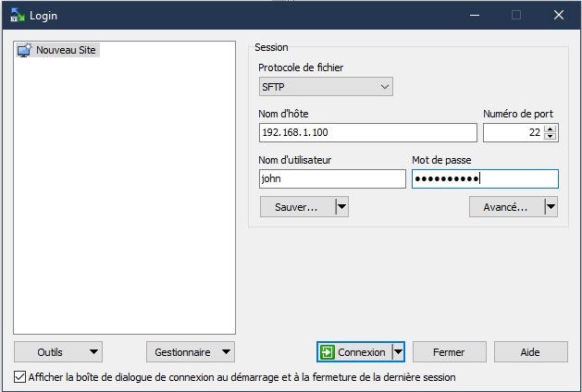Focus the Nom d'utilisateur field
Image resolution: width=582 pixels, height=392 pixels.
coord(332,179)
